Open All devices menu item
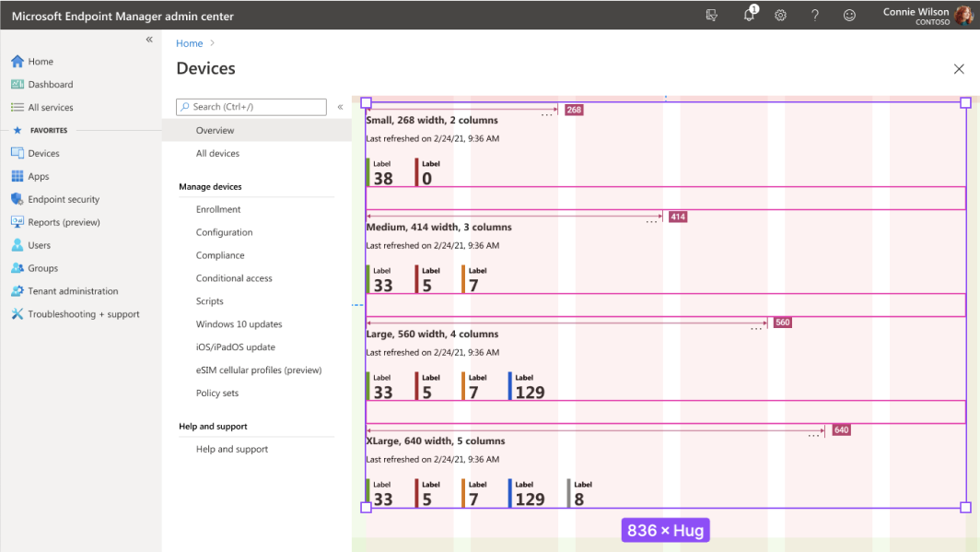 pyautogui.click(x=217, y=153)
